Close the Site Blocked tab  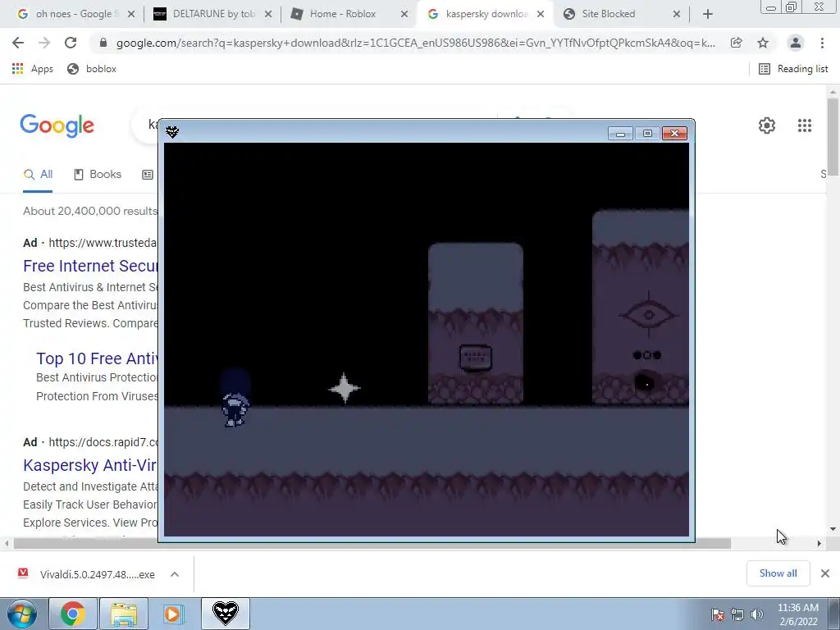pos(677,14)
